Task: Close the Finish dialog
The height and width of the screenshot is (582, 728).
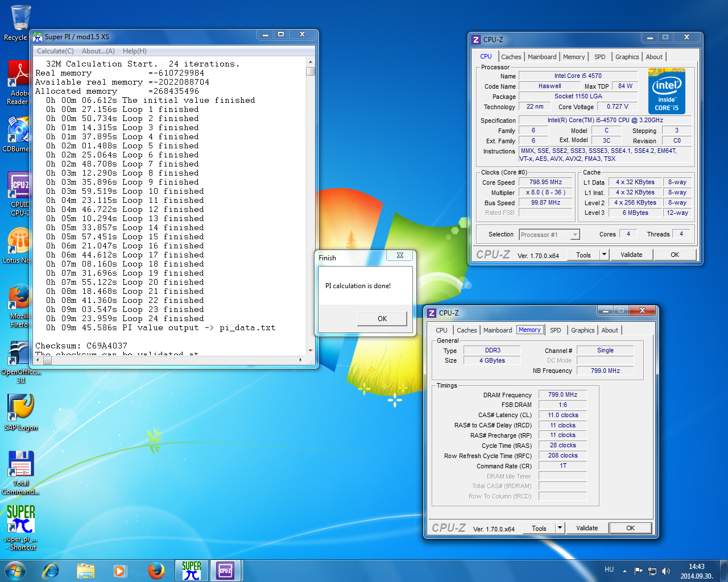Action: click(x=400, y=256)
